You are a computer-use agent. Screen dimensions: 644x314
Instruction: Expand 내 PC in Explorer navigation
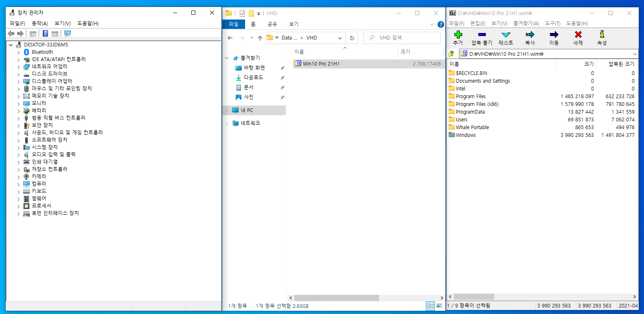[227, 110]
